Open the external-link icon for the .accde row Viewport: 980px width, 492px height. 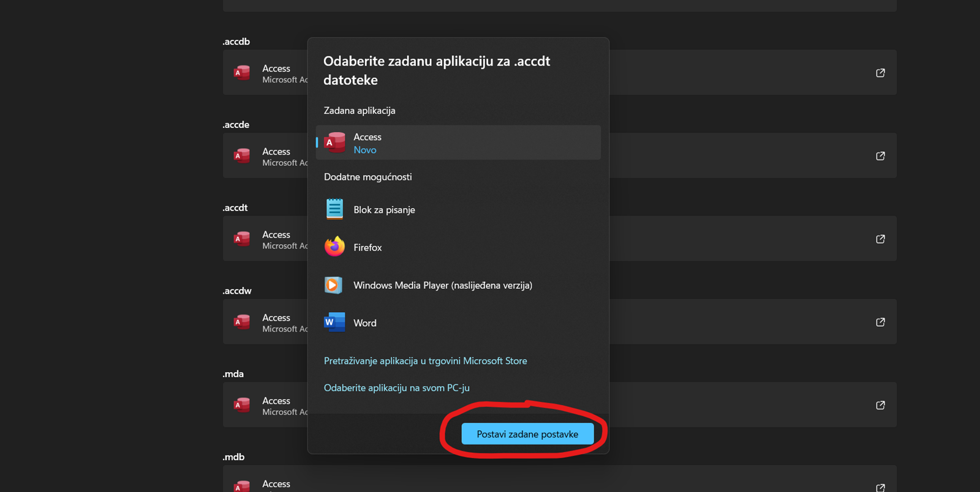click(x=880, y=156)
